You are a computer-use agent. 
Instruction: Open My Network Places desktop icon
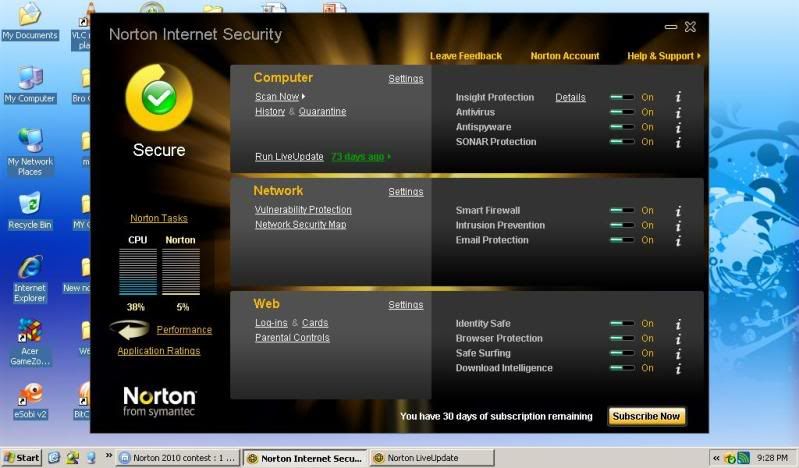pyautogui.click(x=30, y=151)
